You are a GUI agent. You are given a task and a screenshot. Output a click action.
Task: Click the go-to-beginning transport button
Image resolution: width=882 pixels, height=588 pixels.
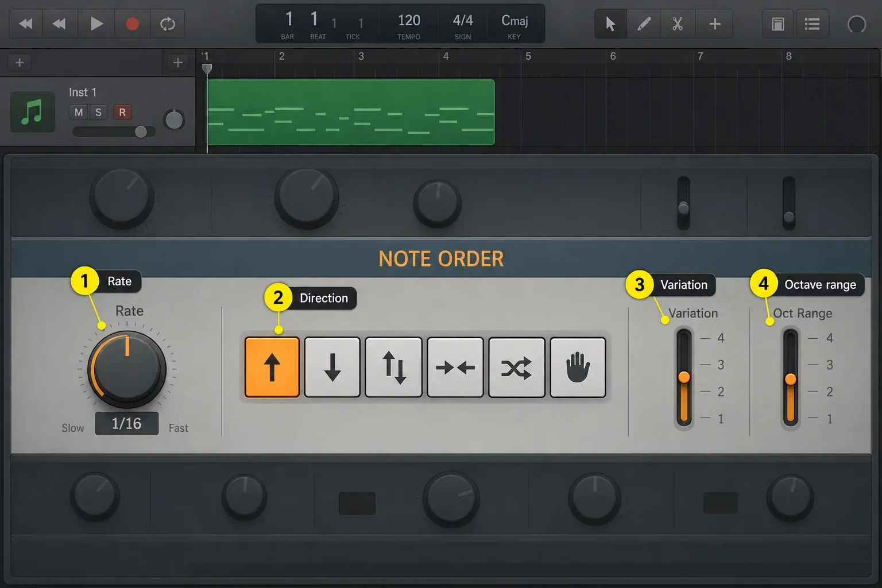point(26,24)
